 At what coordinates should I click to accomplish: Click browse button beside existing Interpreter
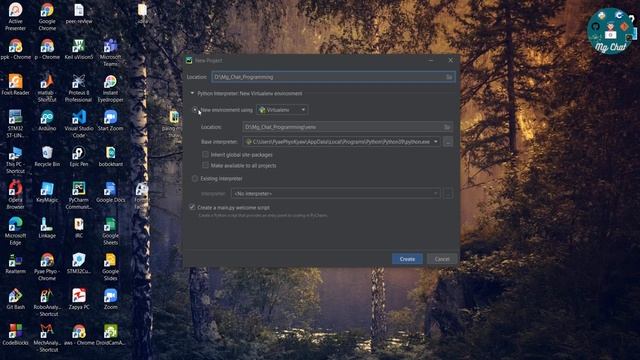pyautogui.click(x=448, y=193)
